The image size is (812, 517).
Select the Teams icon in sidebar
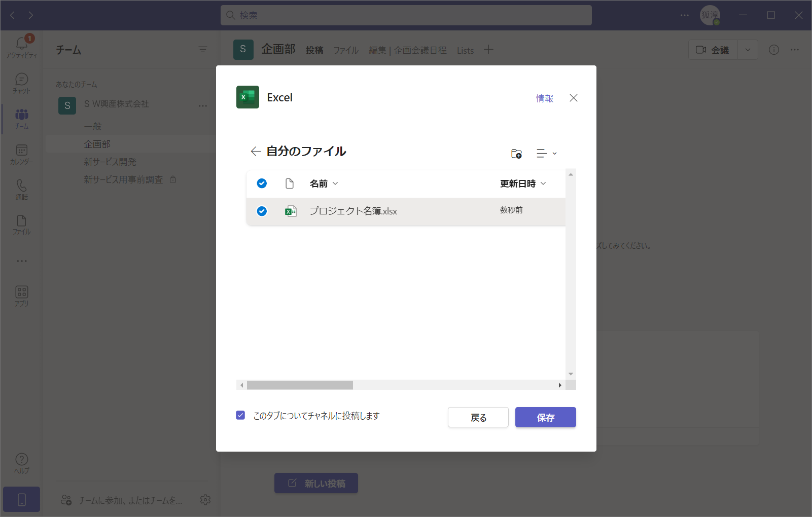click(x=21, y=115)
